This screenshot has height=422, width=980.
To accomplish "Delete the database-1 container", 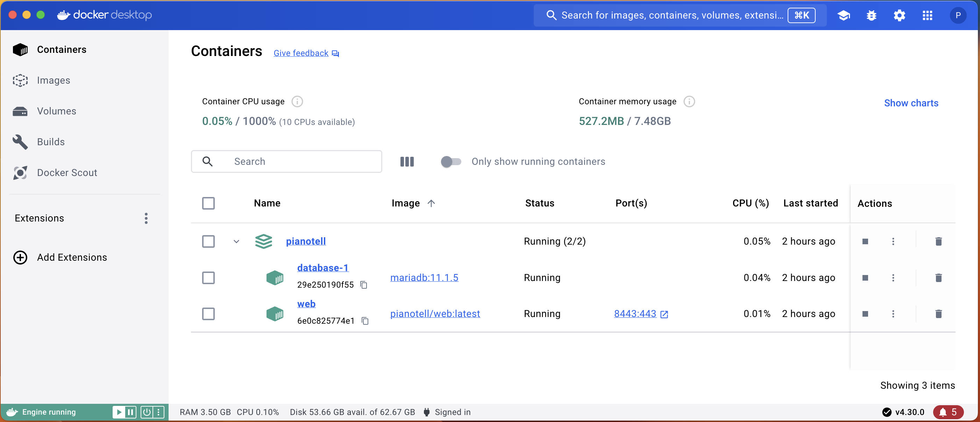I will point(938,278).
